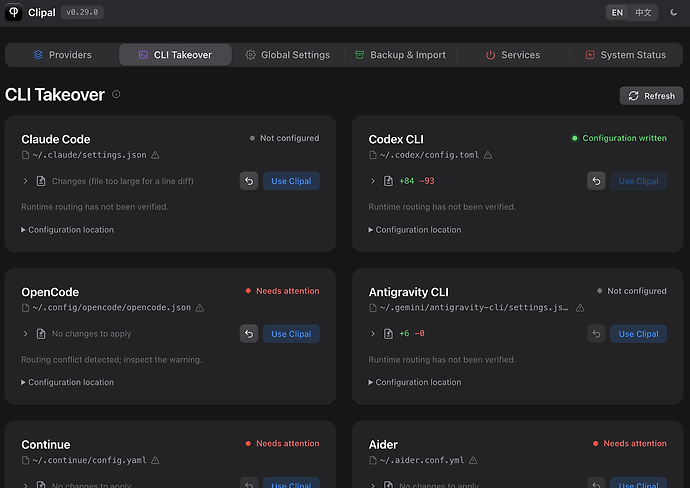Open the Services tab
Viewport: 690px width, 488px height.
513,55
